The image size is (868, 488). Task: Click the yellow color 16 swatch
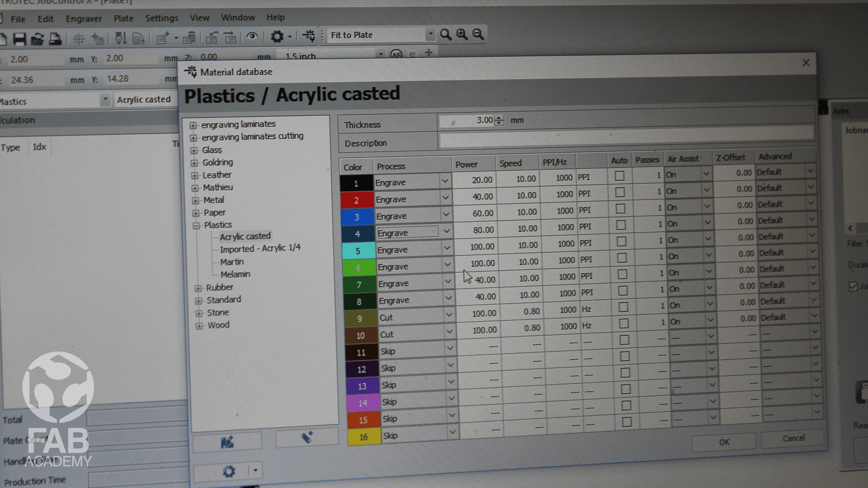point(363,437)
